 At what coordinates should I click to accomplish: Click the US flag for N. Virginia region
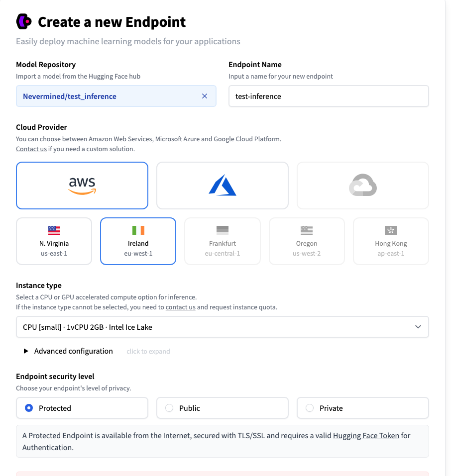(x=54, y=230)
